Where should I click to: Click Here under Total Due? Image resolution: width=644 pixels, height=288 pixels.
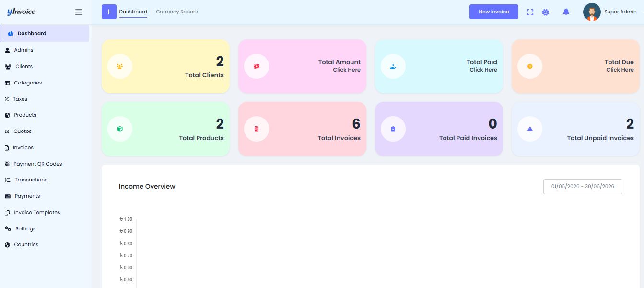pos(620,70)
